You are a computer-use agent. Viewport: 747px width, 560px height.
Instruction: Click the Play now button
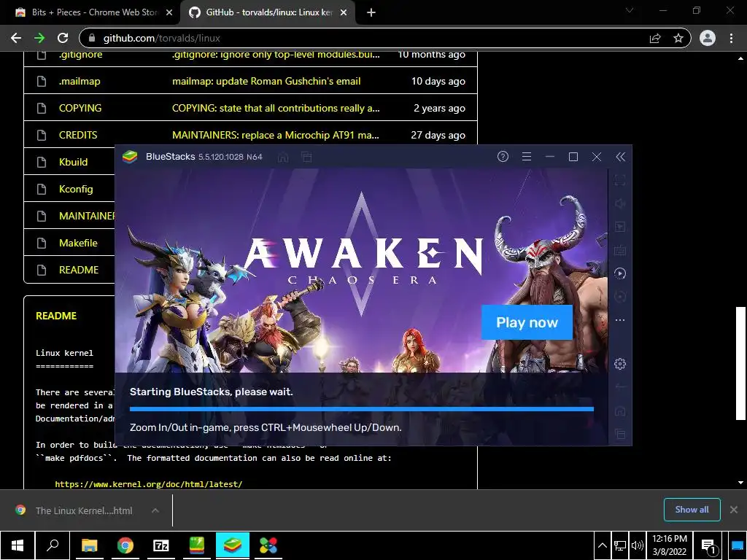(527, 322)
